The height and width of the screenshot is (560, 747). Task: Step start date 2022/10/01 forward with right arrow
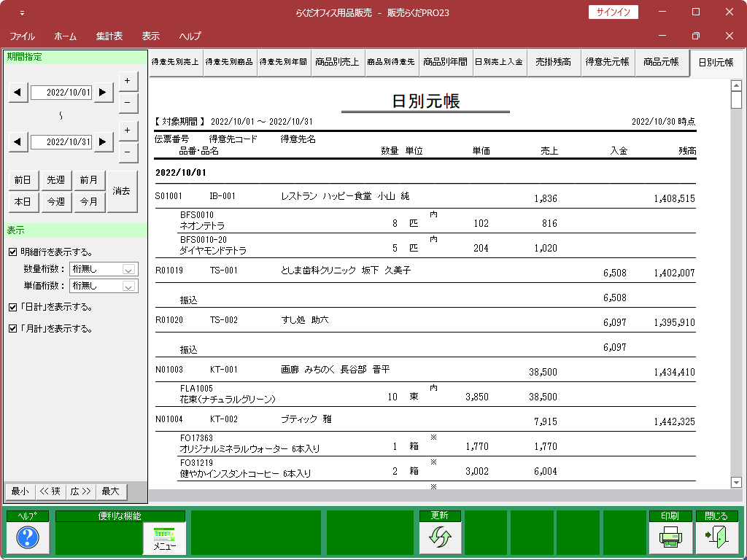pyautogui.click(x=103, y=93)
